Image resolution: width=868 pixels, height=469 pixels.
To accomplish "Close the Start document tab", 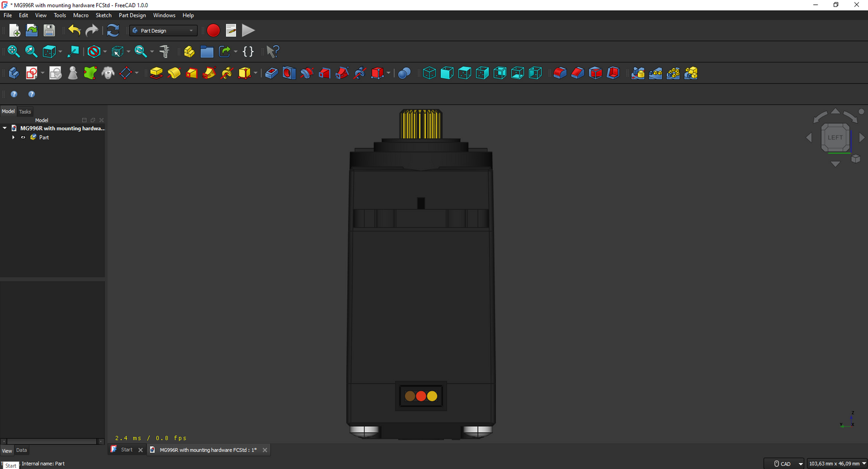I will 141,450.
